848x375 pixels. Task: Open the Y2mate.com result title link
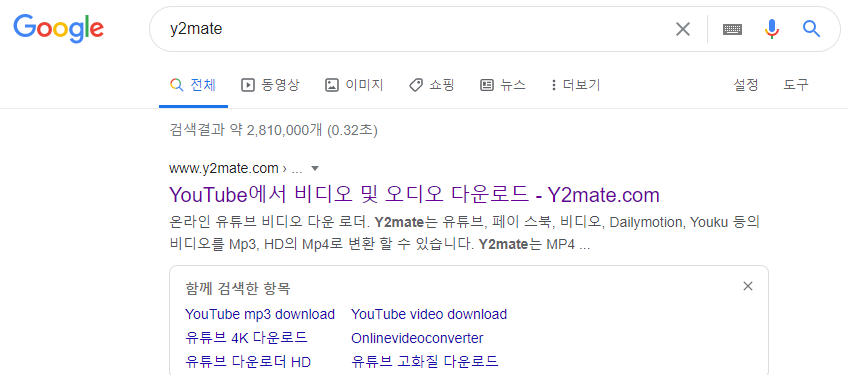pos(414,194)
